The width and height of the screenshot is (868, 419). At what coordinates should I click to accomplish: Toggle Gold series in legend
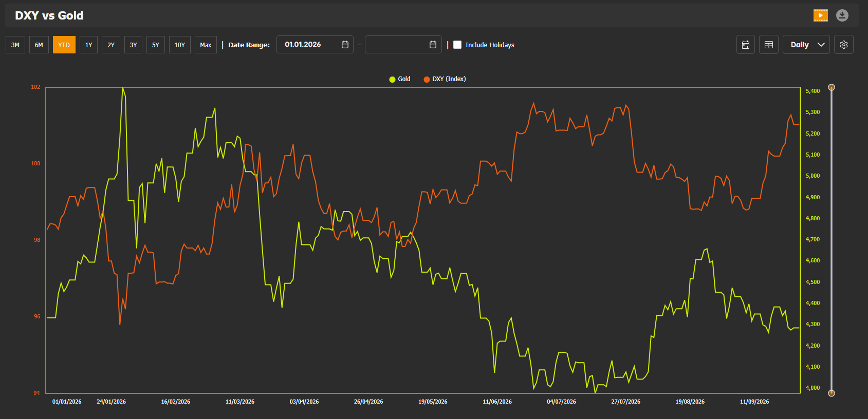point(400,79)
